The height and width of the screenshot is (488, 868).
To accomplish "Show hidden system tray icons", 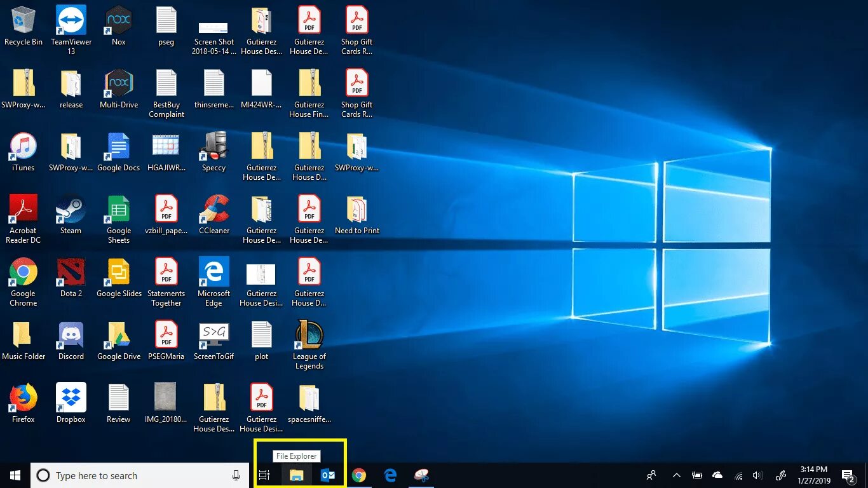I will click(677, 475).
